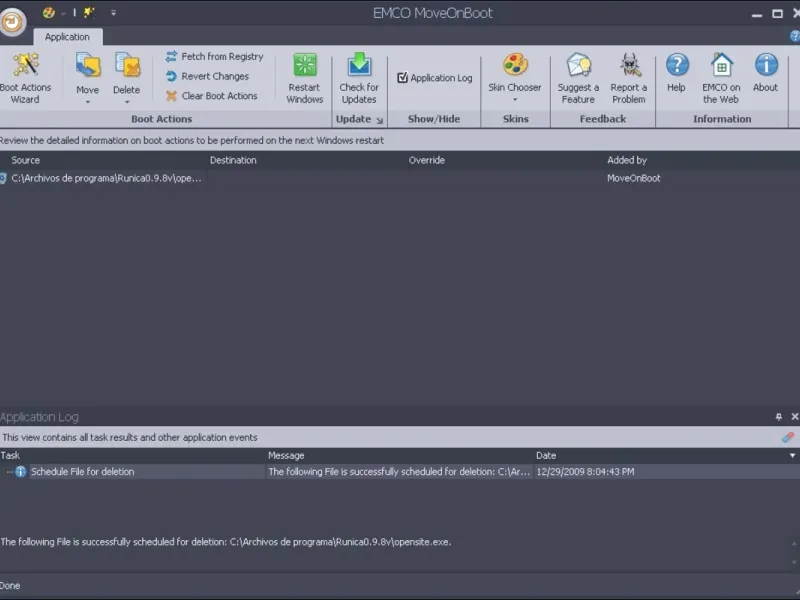Clear Boot Actions list
This screenshot has width=800, height=600.
click(212, 96)
